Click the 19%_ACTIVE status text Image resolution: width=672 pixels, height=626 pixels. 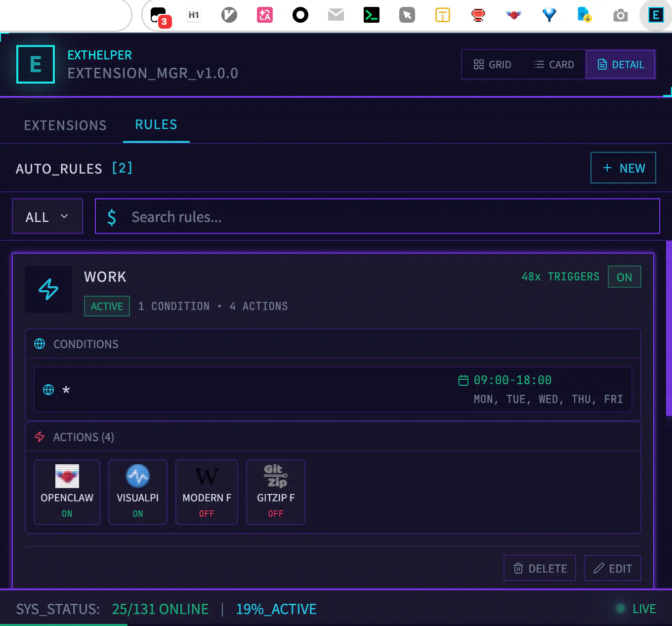(x=276, y=609)
